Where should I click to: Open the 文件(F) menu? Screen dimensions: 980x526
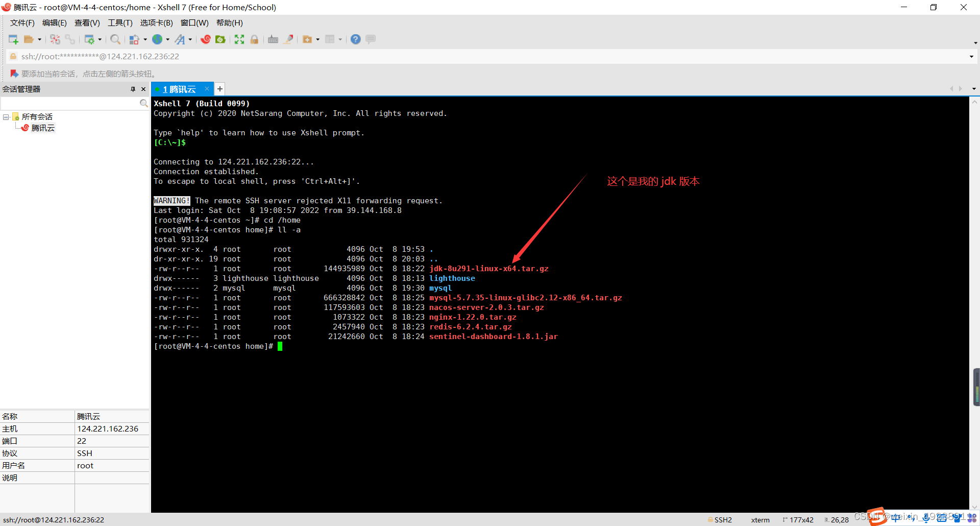[22, 23]
